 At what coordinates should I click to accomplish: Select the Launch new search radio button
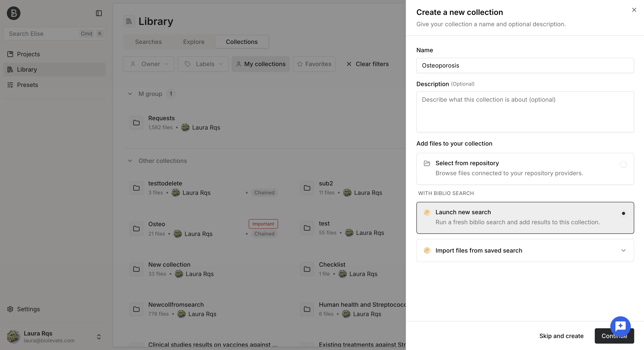tap(623, 213)
